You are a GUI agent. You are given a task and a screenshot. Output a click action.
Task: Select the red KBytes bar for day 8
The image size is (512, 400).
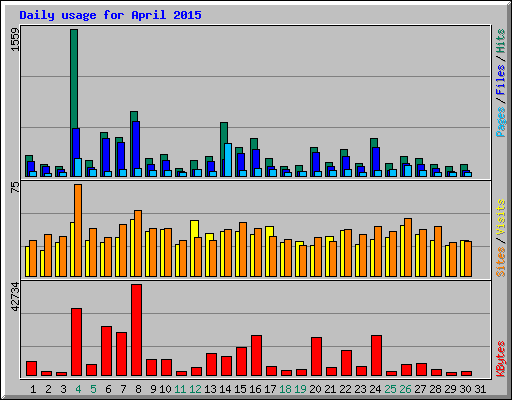(136, 330)
